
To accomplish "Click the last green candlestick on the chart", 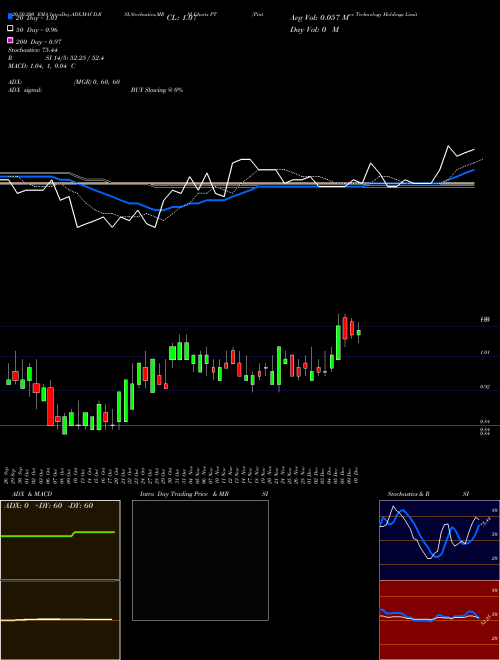I will 359,333.
